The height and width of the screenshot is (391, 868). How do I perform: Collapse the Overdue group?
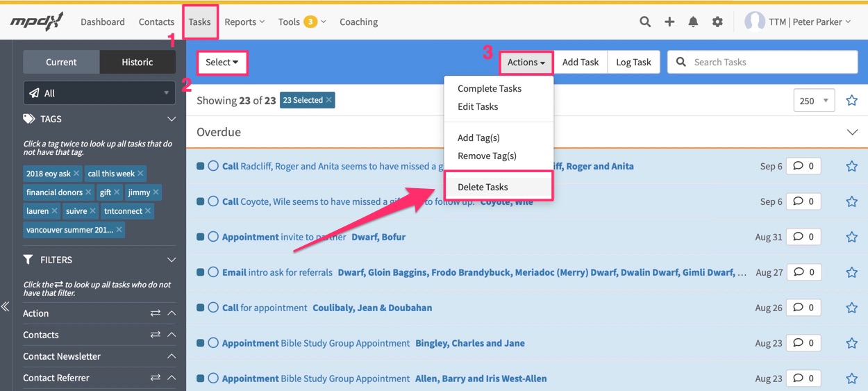point(852,132)
